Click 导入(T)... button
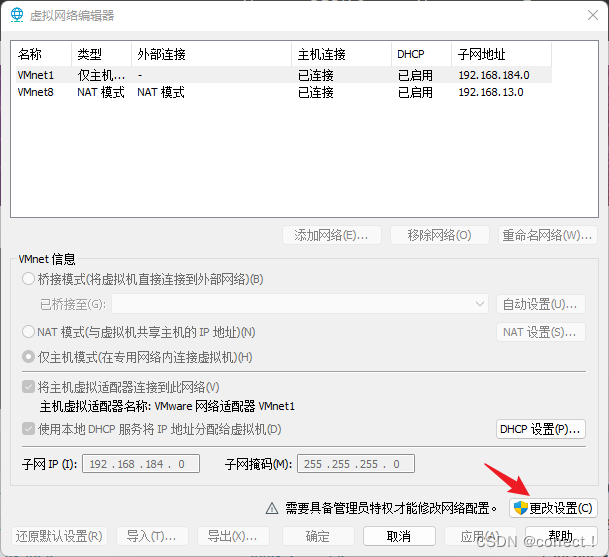Screen dimensions: 609x557 click(x=152, y=536)
